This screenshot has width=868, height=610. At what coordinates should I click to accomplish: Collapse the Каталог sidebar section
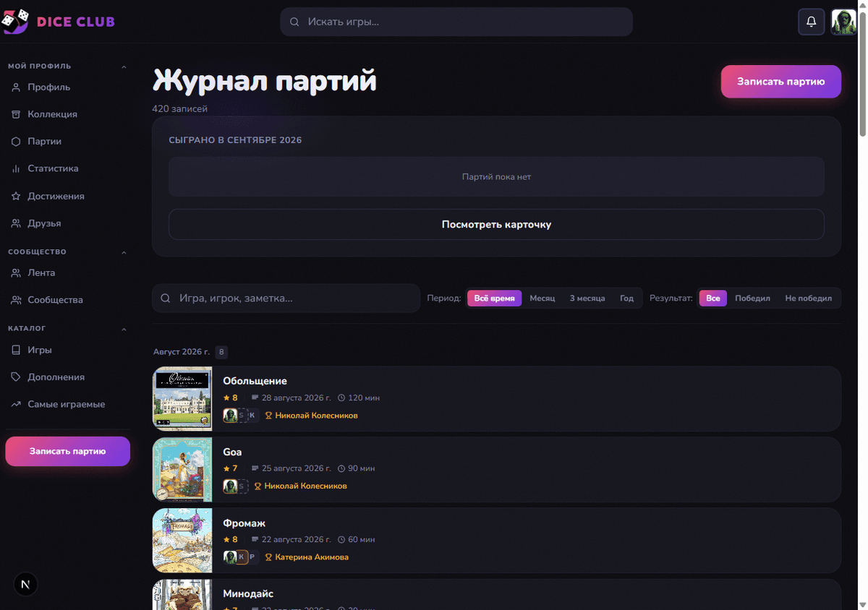[x=124, y=329]
